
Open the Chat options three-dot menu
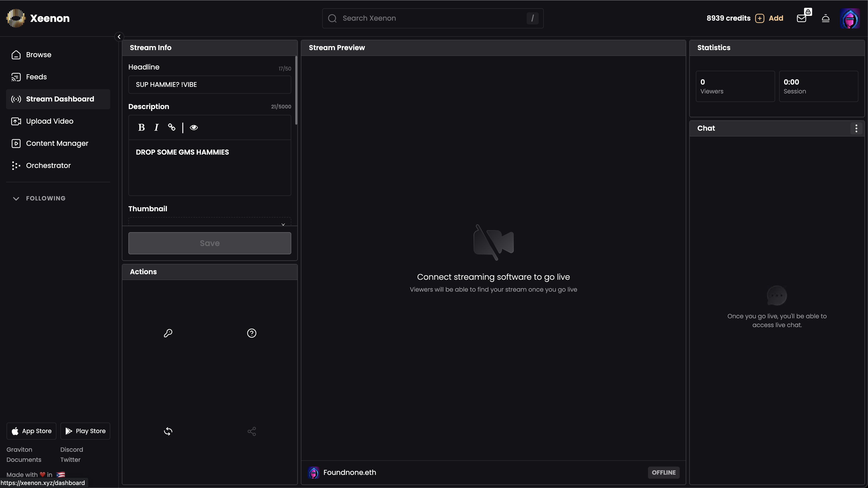[x=856, y=128]
